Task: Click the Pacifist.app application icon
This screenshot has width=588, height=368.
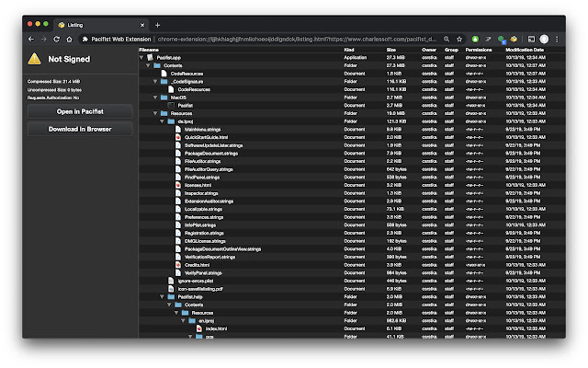Action: (x=151, y=57)
